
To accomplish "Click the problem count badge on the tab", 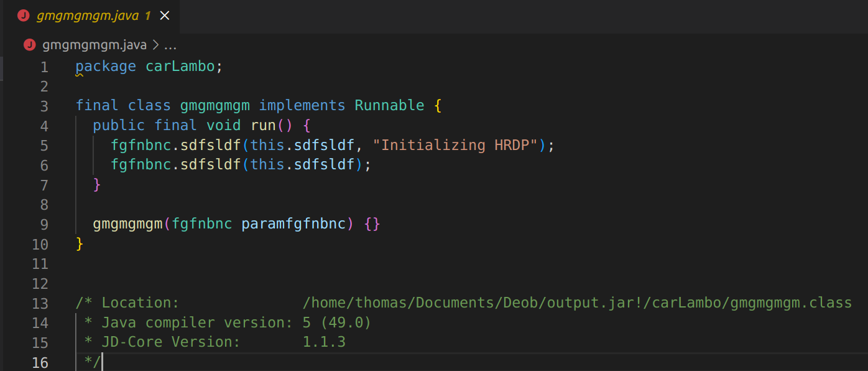I will [x=148, y=16].
